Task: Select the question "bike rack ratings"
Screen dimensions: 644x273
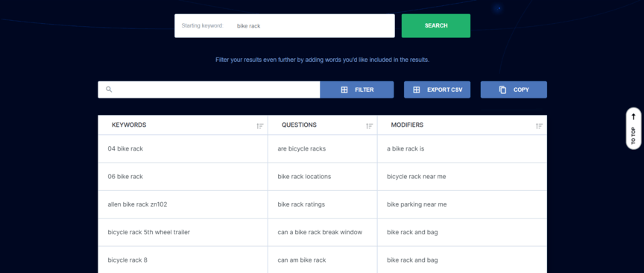Action: (x=301, y=204)
